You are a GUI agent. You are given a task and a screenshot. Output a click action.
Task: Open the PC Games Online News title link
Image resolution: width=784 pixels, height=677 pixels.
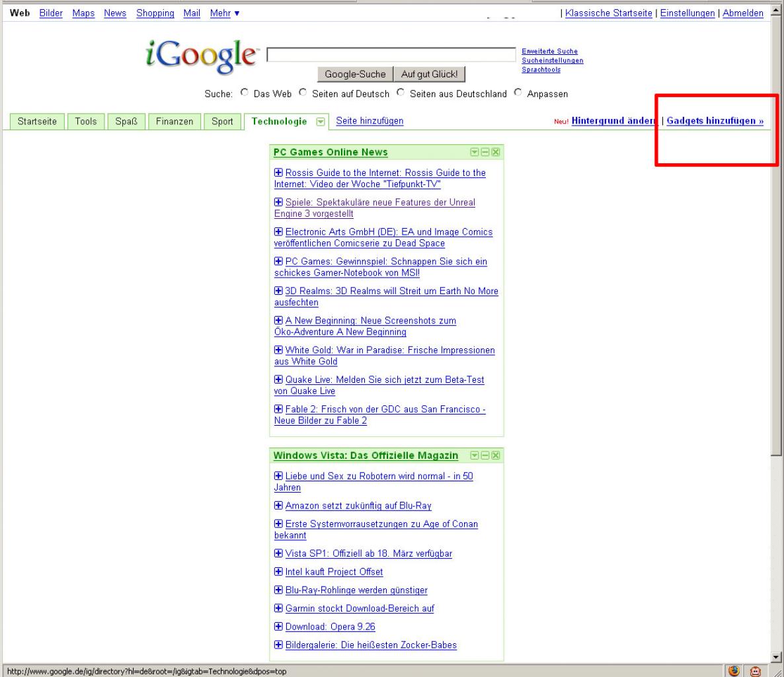(331, 152)
